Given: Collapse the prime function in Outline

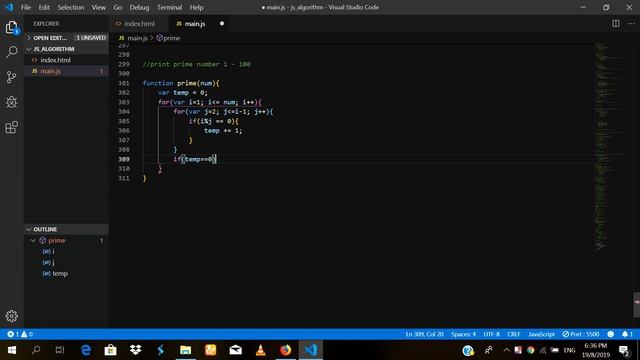Looking at the screenshot, I should (x=33, y=240).
